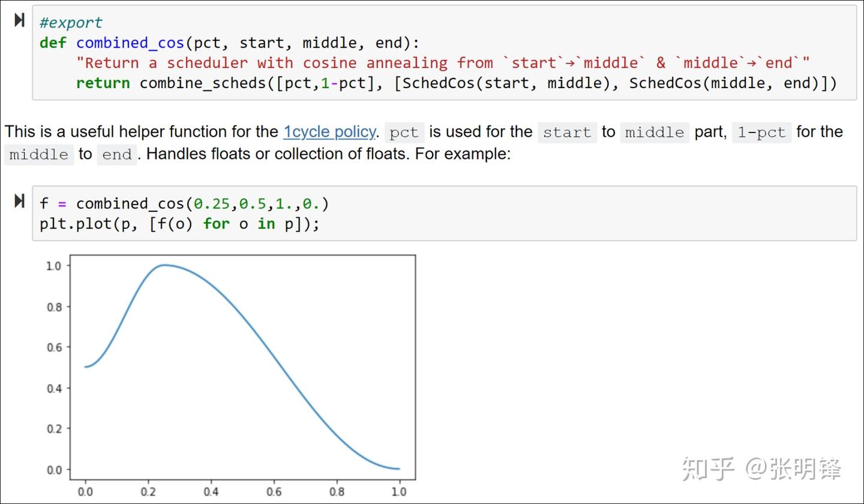The height and width of the screenshot is (504, 864).
Task: Select the #export comment line
Action: pos(71,23)
